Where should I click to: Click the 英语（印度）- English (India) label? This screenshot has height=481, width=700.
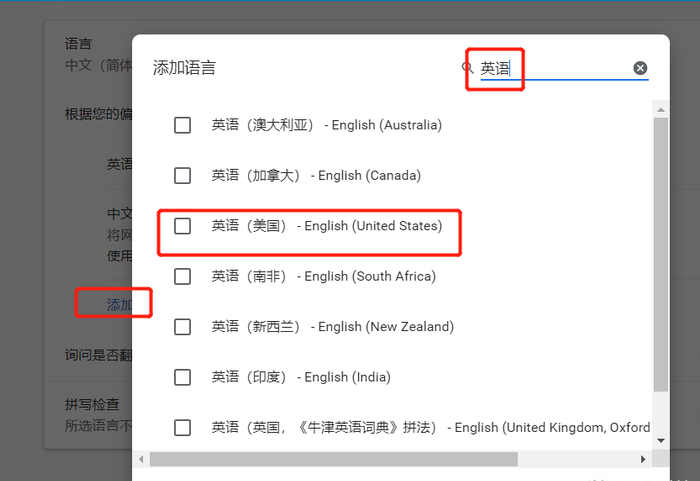tap(301, 377)
